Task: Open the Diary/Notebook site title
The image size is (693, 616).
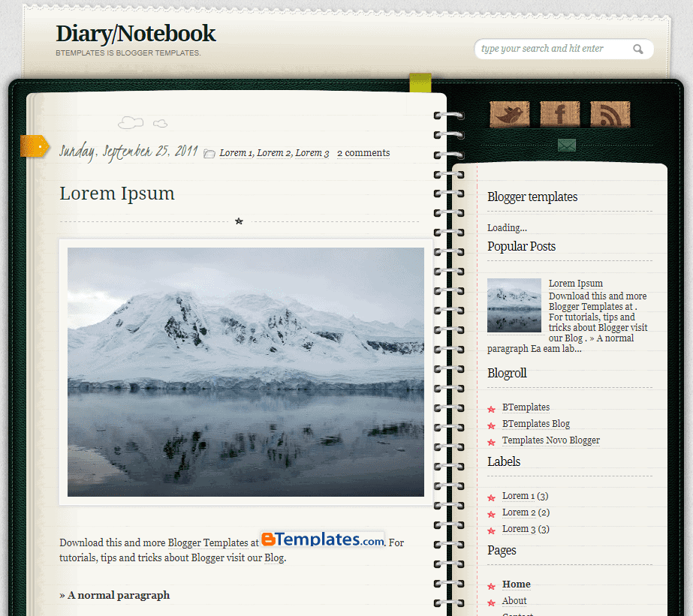Action: 136,34
